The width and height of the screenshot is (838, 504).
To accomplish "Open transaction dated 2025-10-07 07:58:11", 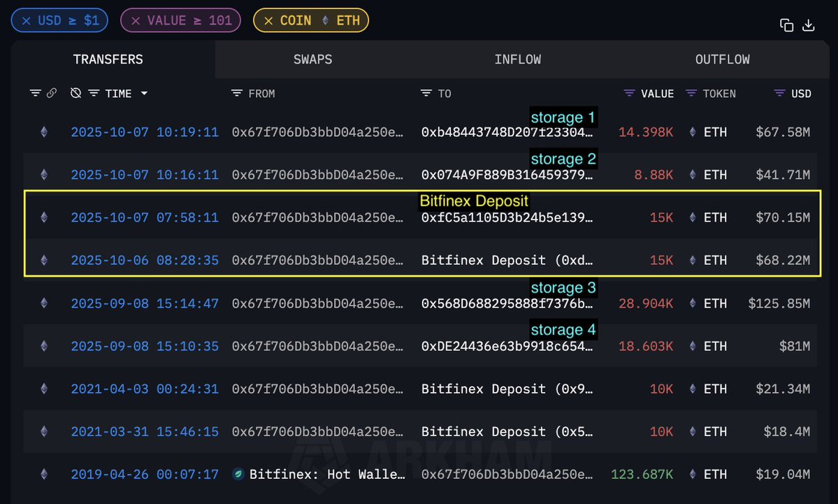I will click(145, 217).
